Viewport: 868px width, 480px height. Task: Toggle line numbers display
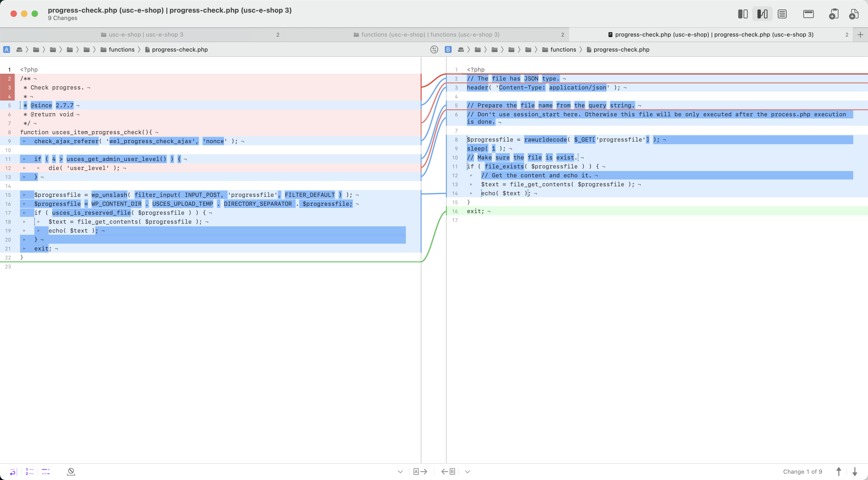tap(30, 472)
